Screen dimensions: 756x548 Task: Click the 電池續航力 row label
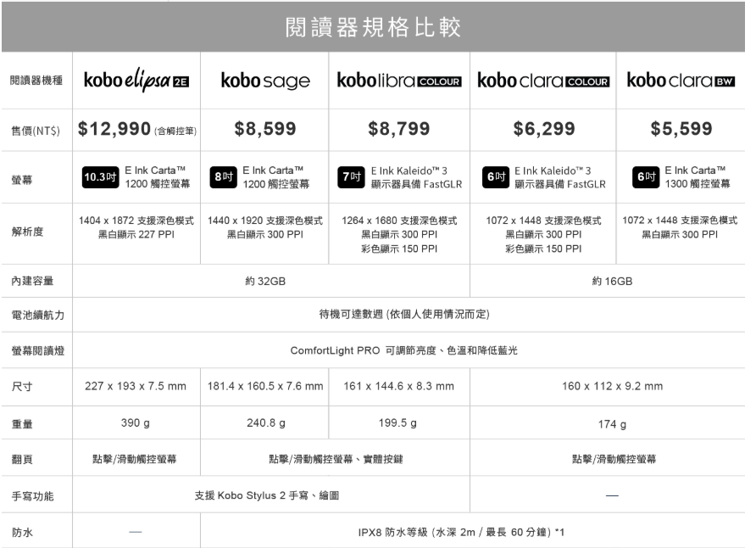click(38, 315)
